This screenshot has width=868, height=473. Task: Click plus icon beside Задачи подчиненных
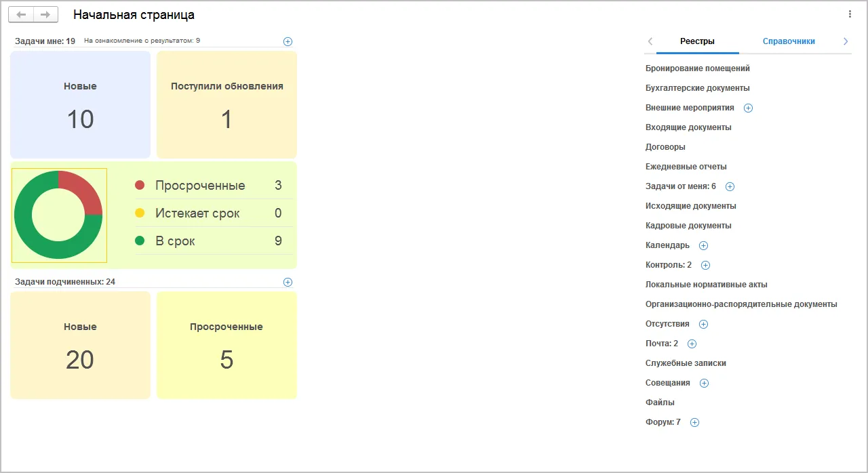coord(288,282)
